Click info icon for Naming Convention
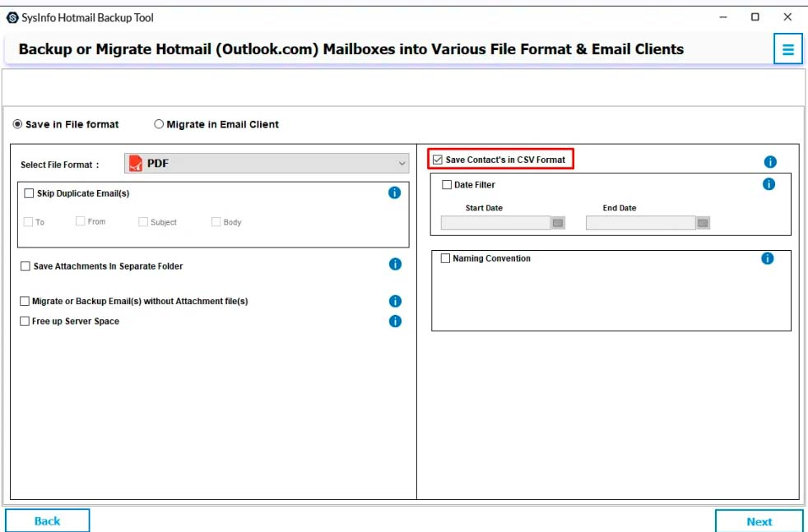Screen dimensions: 808x532 point(768,258)
